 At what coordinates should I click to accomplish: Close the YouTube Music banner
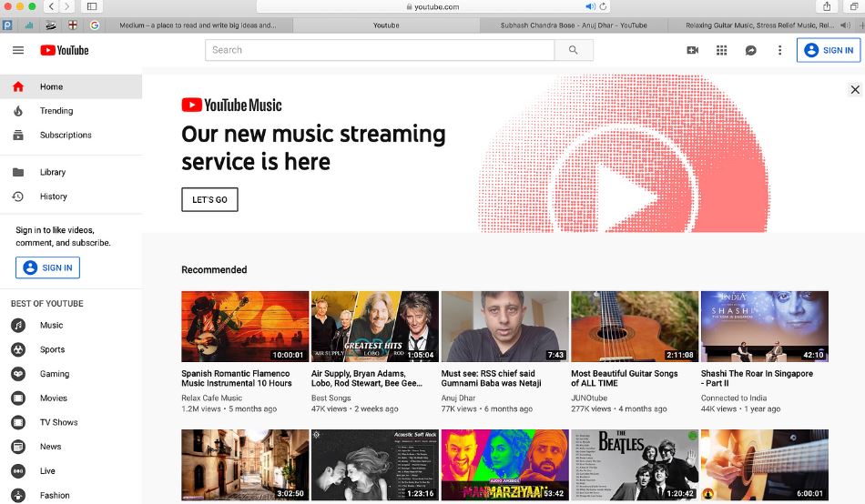[855, 89]
